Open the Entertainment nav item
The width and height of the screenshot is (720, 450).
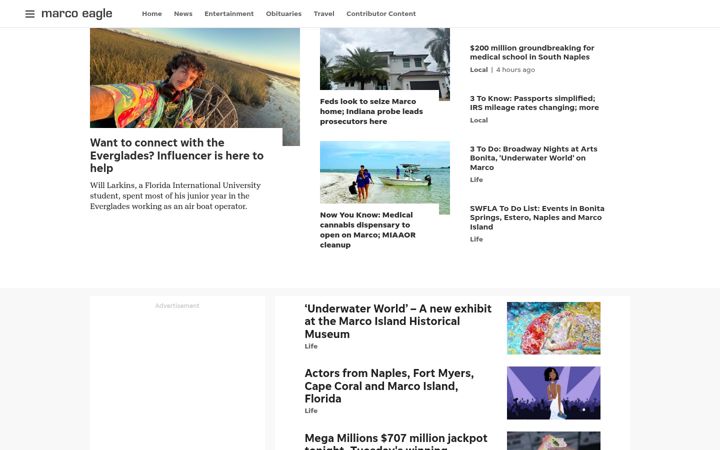click(x=229, y=14)
